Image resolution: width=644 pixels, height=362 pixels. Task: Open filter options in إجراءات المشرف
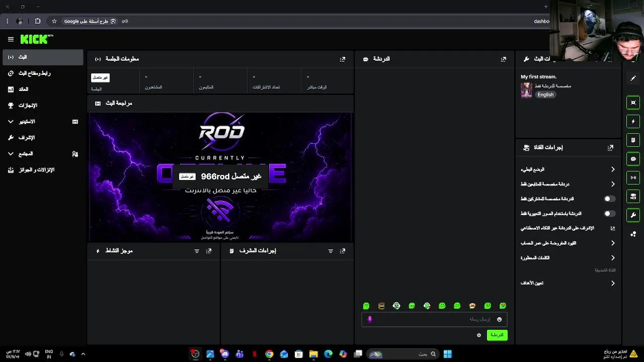pyautogui.click(x=331, y=251)
